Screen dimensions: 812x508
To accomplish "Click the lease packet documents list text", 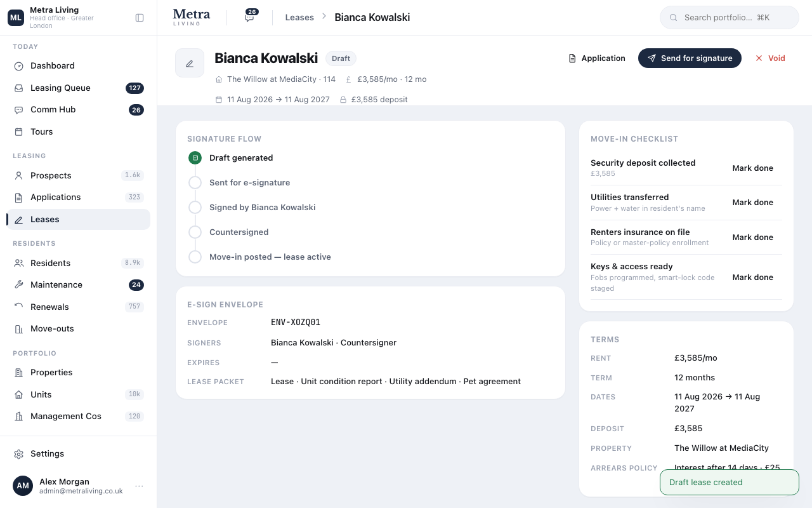I will (396, 382).
